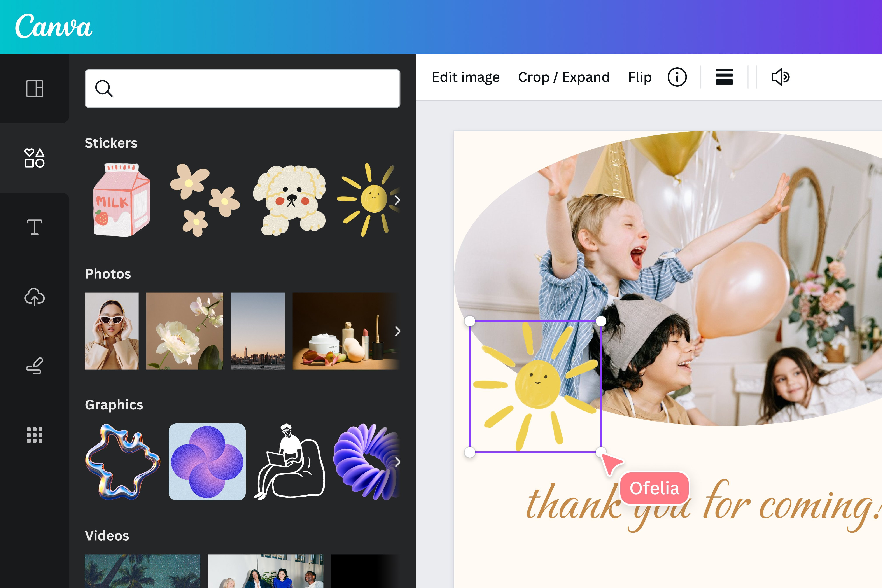Open the Text tool sidebar icon
The height and width of the screenshot is (588, 882).
[x=35, y=227]
